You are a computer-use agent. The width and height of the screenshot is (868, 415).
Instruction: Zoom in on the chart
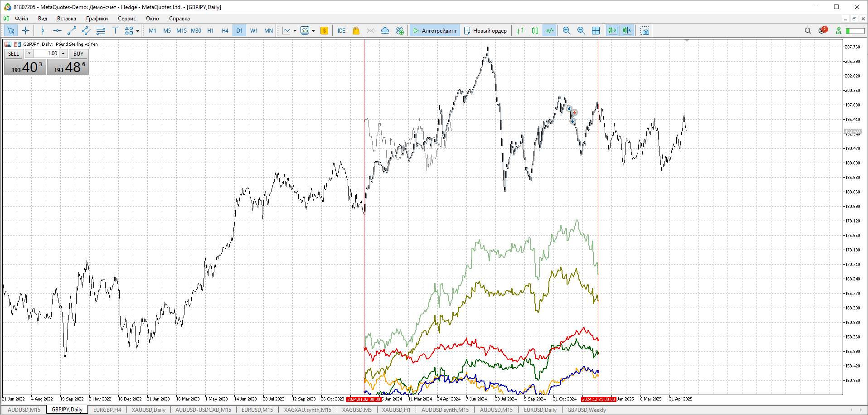pos(567,31)
